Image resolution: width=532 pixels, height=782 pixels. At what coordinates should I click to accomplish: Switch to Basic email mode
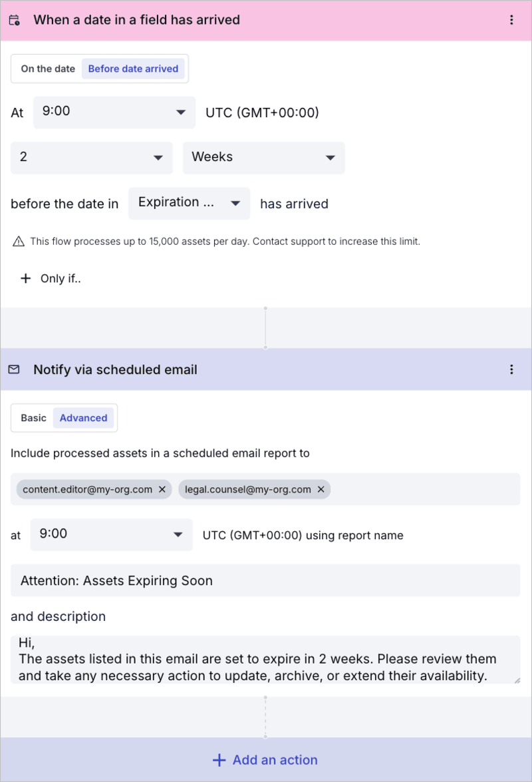coord(33,418)
